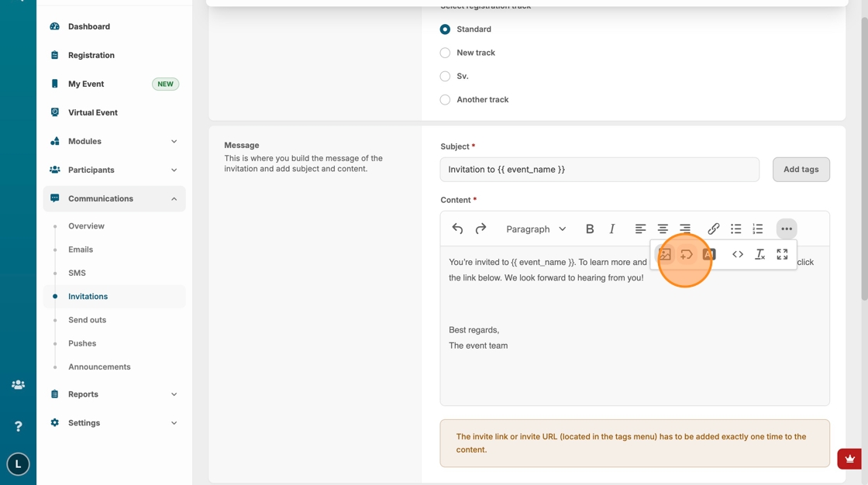Screen dimensions: 868x485
Task: Click the undo icon in editor toolbar
Action: tap(457, 229)
